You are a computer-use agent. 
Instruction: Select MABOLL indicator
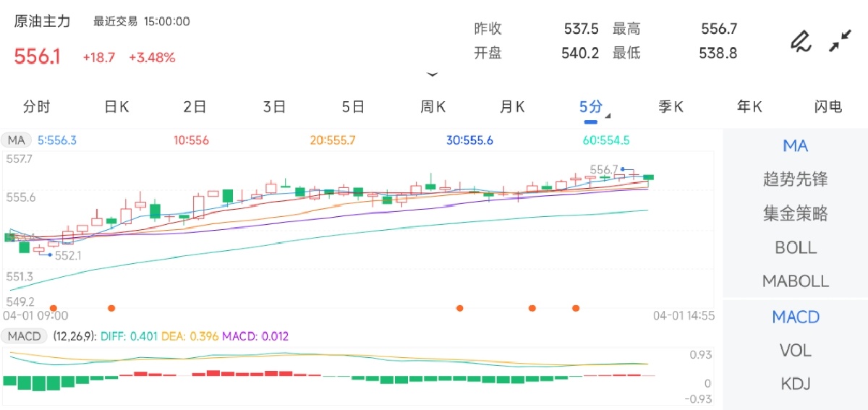(795, 281)
